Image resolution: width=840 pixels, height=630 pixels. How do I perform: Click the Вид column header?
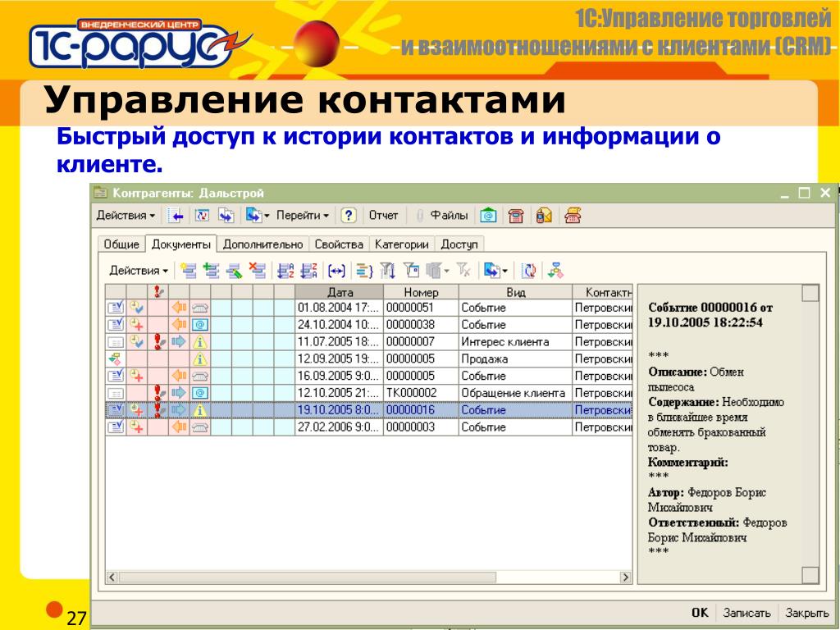pos(515,292)
